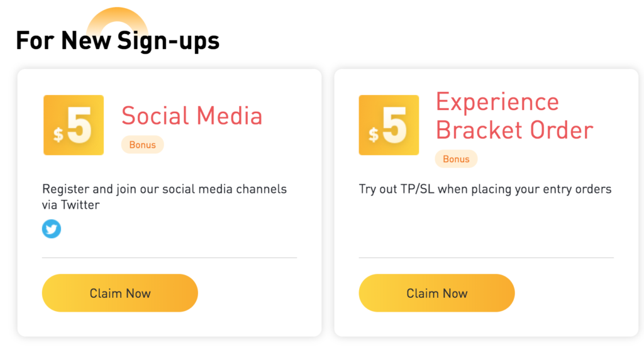644x350 pixels.
Task: Click the 'Register and join our social media' text
Action: click(164, 189)
